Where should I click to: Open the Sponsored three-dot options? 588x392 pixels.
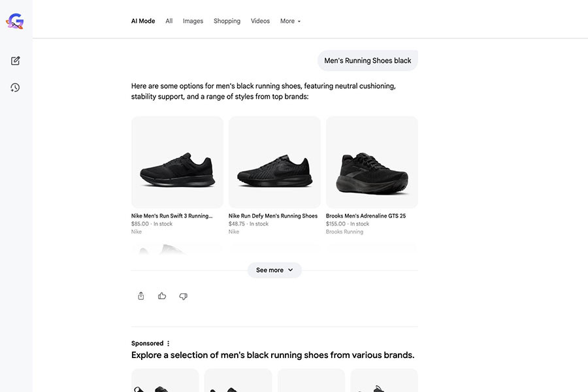pyautogui.click(x=168, y=343)
